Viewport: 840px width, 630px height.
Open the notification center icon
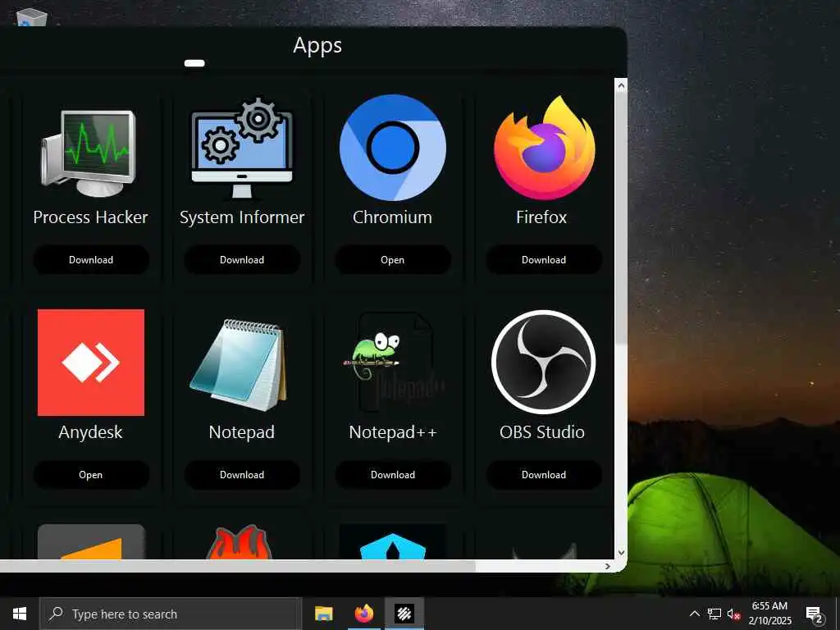[x=815, y=614]
